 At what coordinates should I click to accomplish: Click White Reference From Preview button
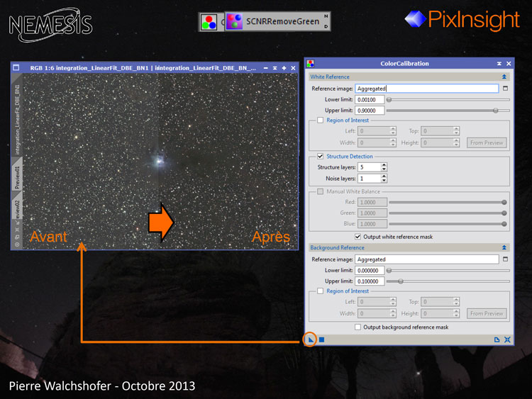coord(487,142)
